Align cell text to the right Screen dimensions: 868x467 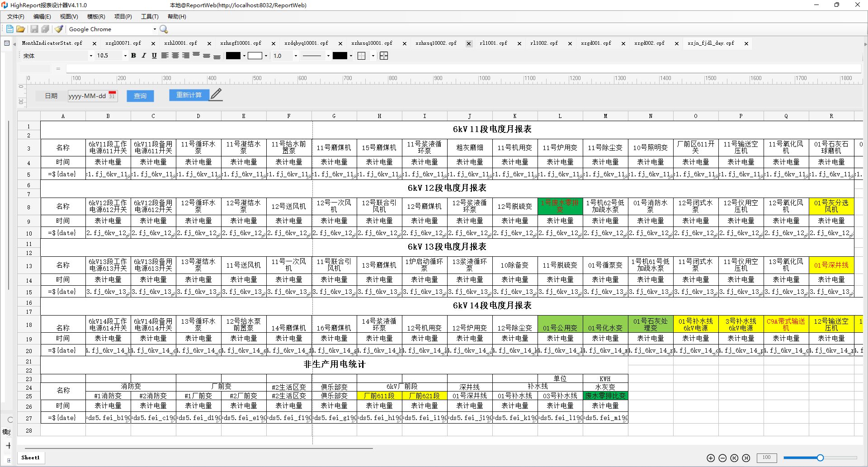(185, 56)
